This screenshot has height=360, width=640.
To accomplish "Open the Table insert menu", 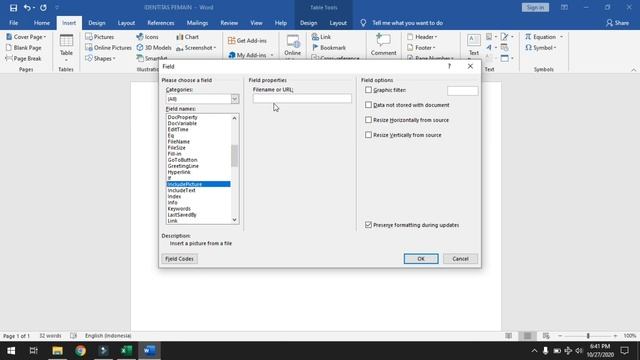I will pos(66,47).
